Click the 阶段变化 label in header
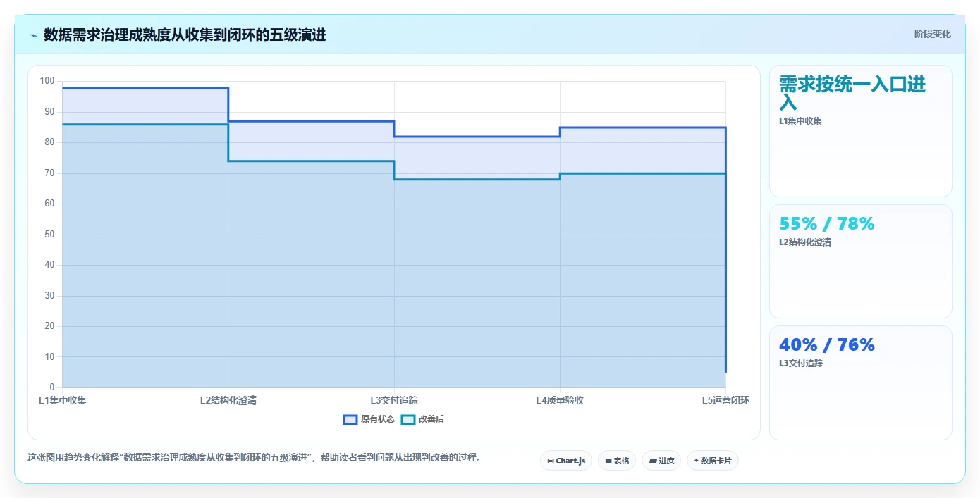 tap(932, 34)
